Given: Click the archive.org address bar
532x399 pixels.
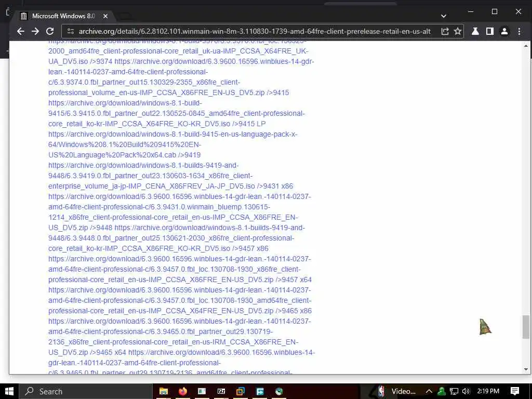Looking at the screenshot, I should 255,32.
